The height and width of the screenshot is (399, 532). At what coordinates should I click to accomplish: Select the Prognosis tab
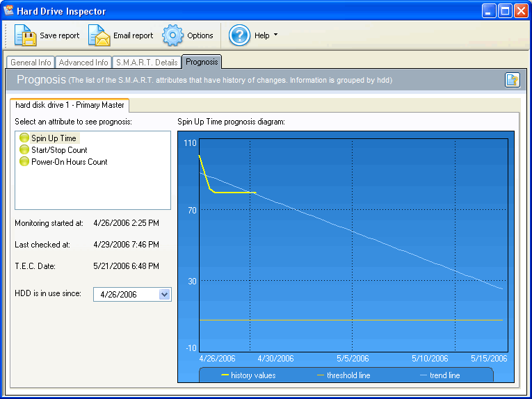coord(202,62)
